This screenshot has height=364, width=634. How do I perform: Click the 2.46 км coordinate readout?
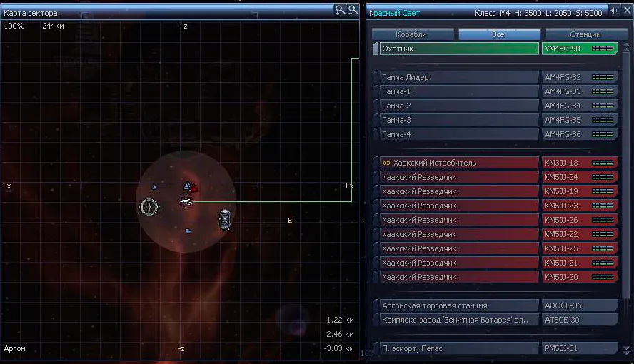[x=340, y=334]
